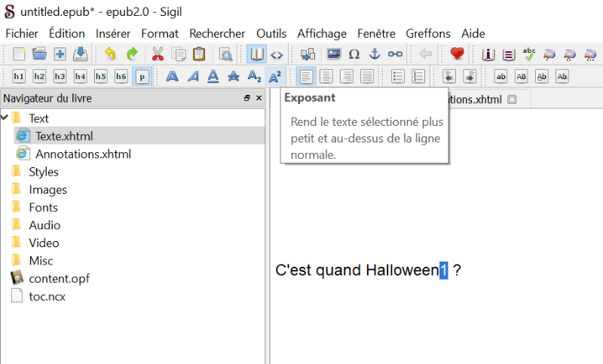Screen dimensions: 603x364
Task: Select Annotations.xhtml in the book browser
Action: pyautogui.click(x=83, y=154)
